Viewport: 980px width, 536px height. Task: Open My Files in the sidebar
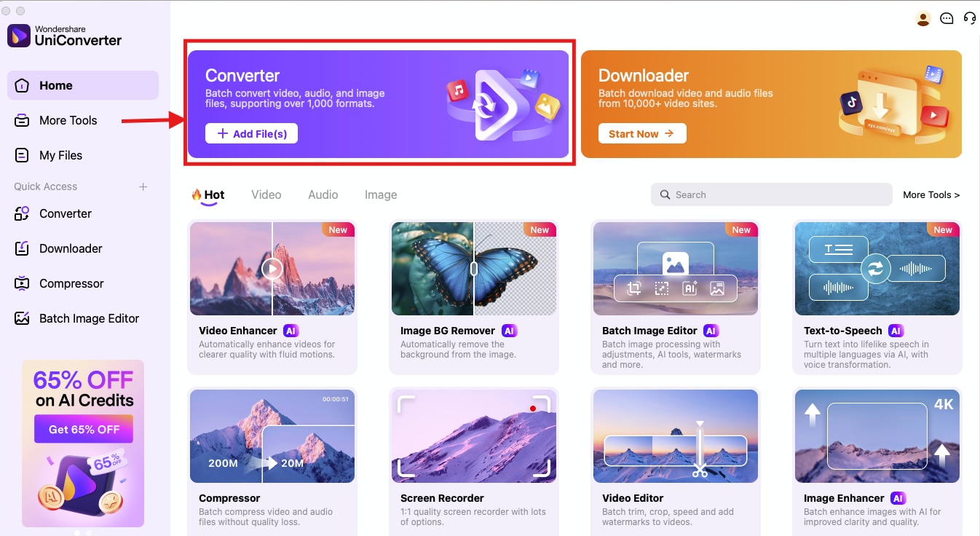tap(83, 155)
